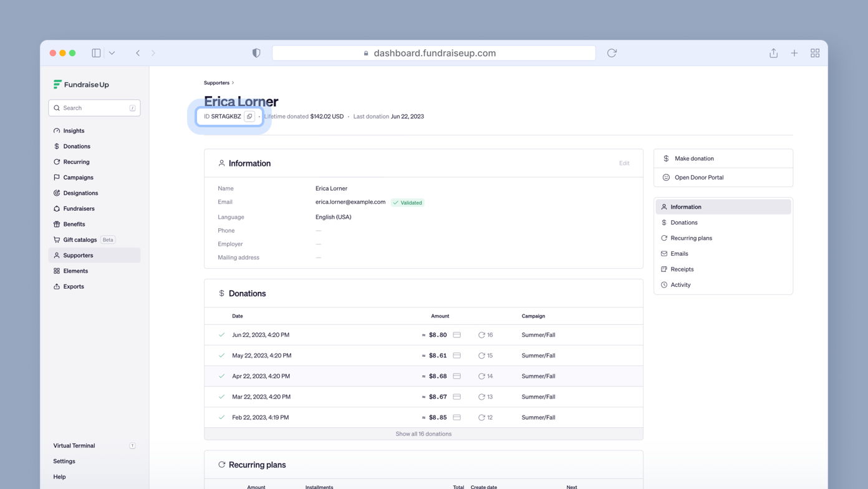
Task: Click Edit in the Information card
Action: point(624,163)
